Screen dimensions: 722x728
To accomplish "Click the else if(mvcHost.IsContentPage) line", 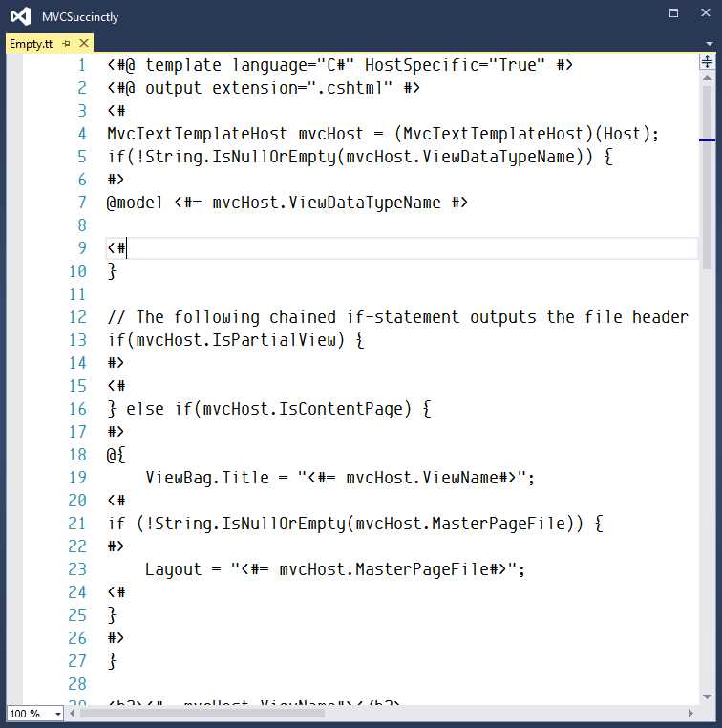I will [x=269, y=409].
